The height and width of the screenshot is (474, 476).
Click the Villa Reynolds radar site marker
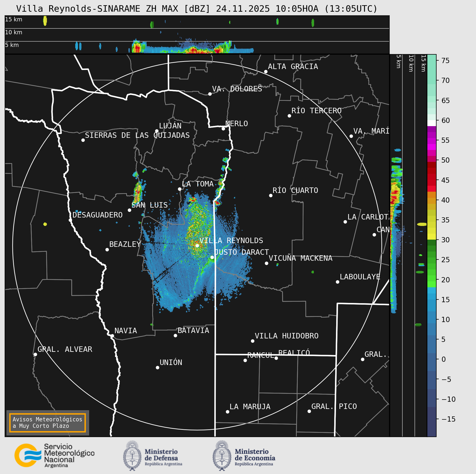point(197,246)
